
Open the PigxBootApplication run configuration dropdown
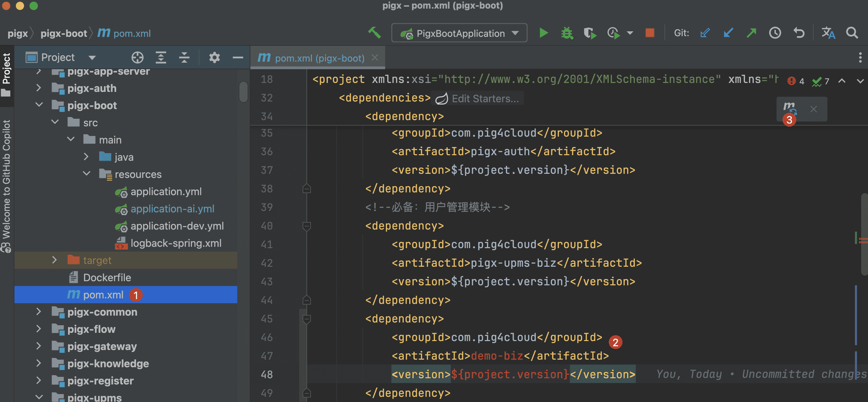tap(459, 33)
